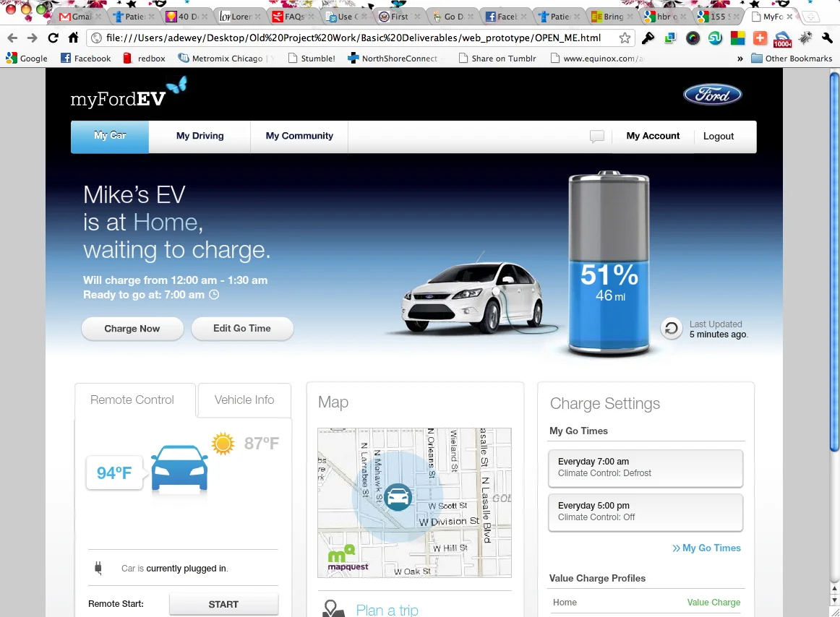Open the key extension icon
The image size is (840, 617).
tap(648, 38)
